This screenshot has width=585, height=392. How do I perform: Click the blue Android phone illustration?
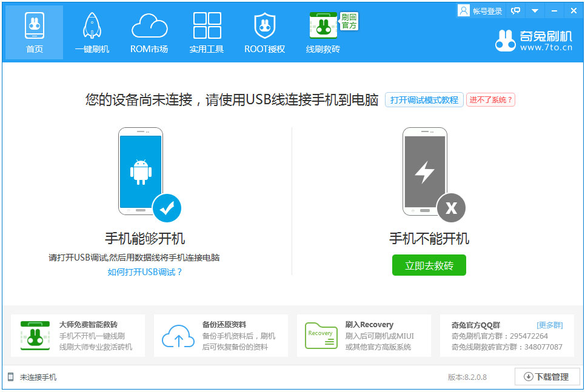tap(141, 171)
